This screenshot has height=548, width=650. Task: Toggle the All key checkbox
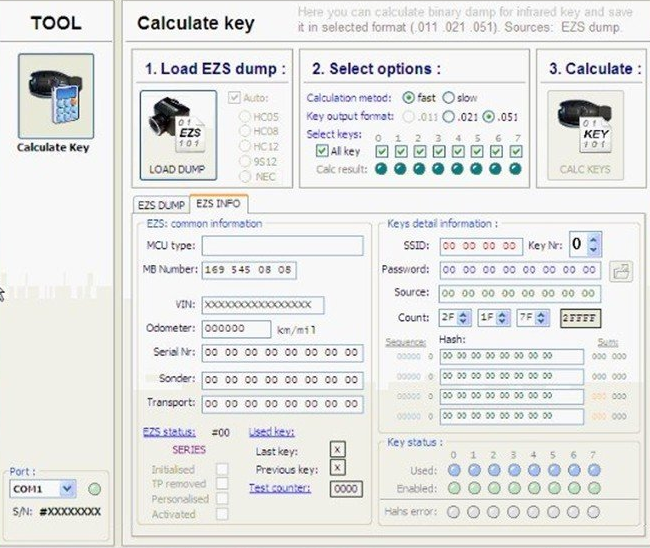coord(322,151)
